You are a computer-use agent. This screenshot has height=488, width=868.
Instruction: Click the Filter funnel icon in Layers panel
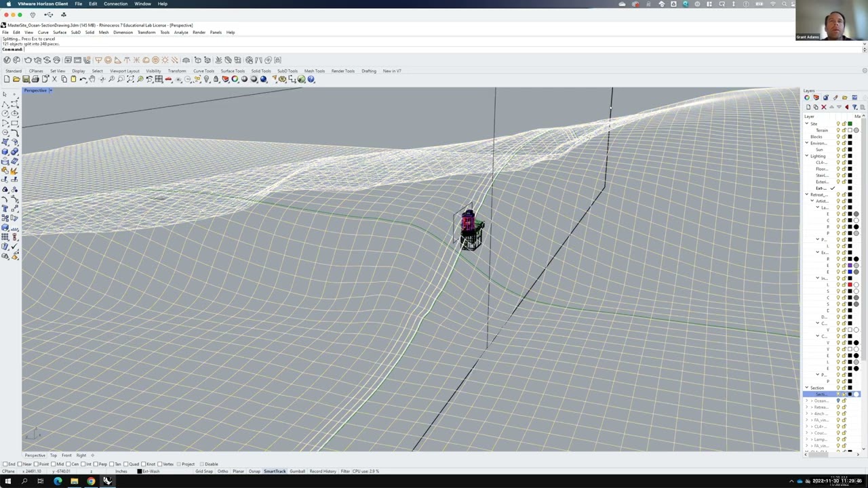point(854,107)
